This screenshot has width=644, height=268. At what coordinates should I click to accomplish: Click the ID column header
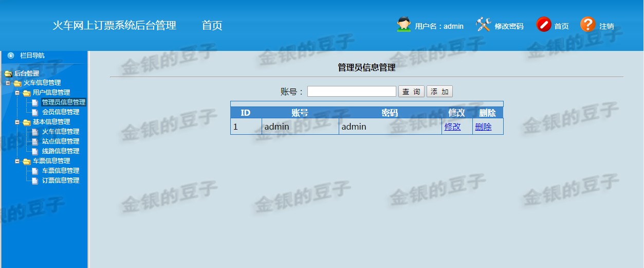tap(246, 113)
